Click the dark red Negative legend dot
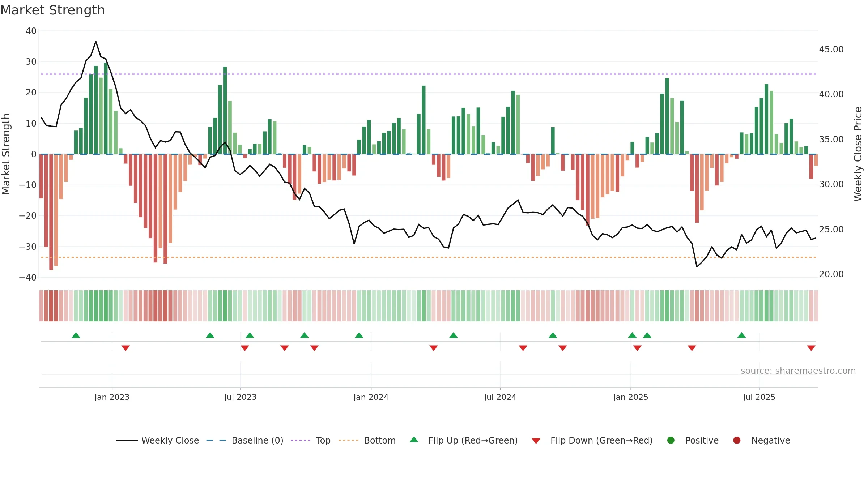 pos(737,440)
